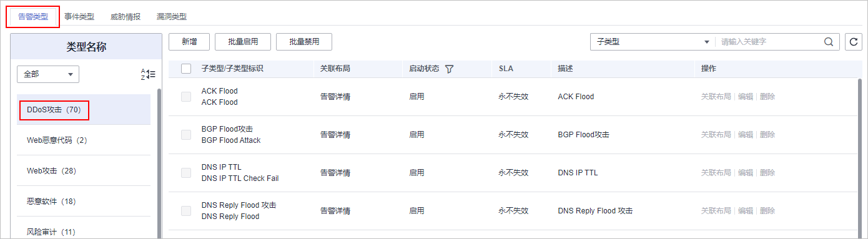
Task: Switch to the 威胁情报 tab
Action: pos(126,17)
